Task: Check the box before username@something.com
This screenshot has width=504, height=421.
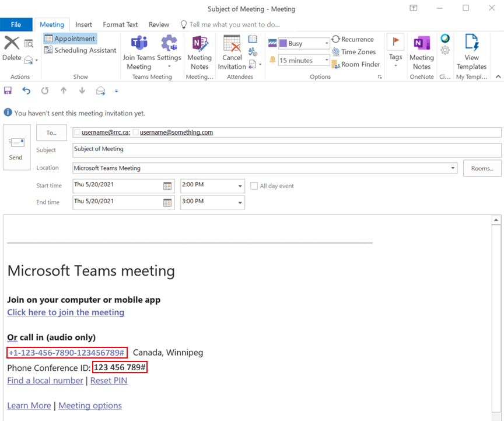Action: [136, 132]
